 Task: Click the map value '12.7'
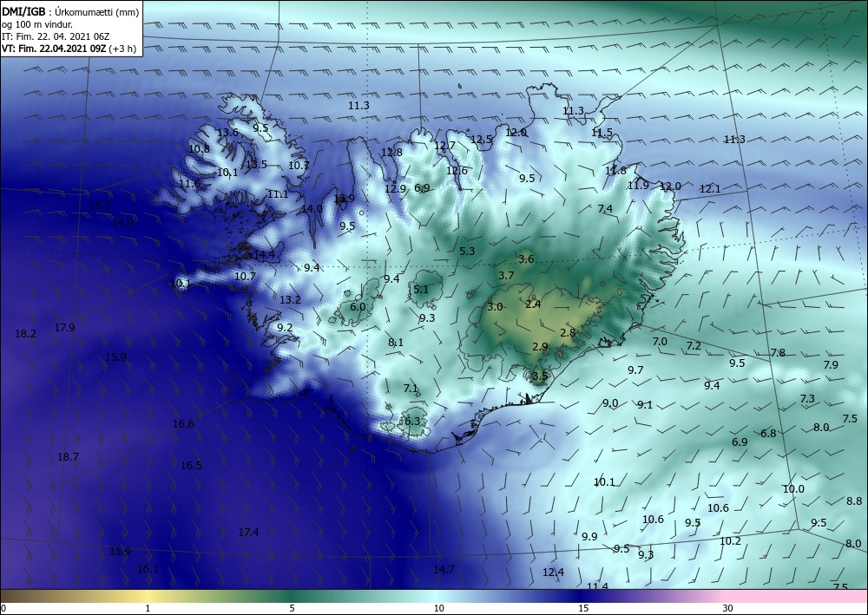(x=444, y=146)
